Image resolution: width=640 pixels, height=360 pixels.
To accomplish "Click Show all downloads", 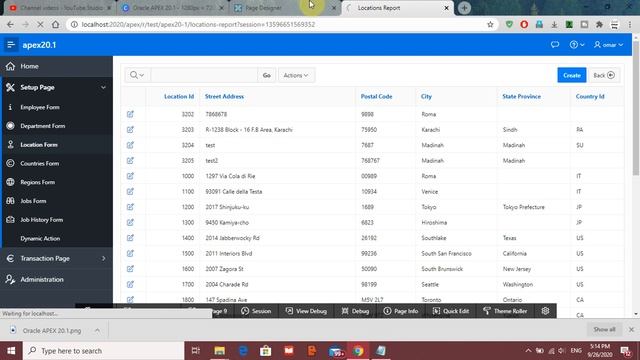I will coord(604,329).
